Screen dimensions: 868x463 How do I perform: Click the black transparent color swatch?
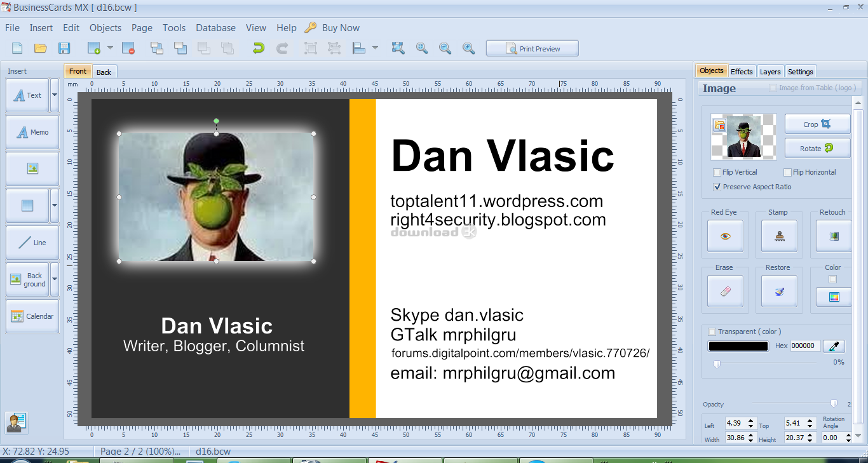(x=738, y=346)
